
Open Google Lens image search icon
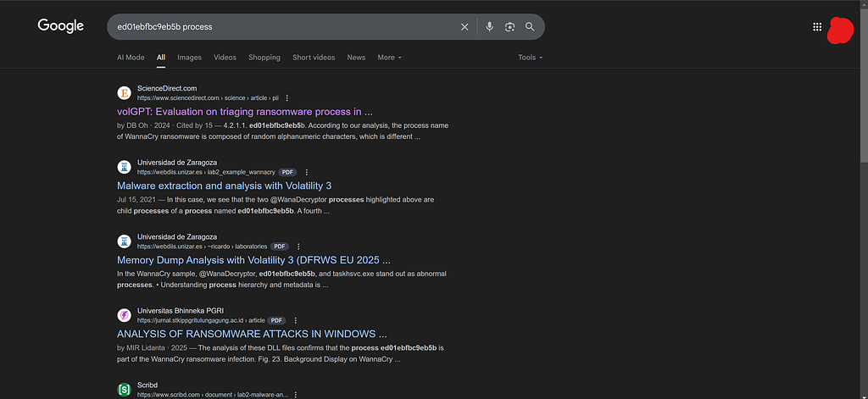509,27
